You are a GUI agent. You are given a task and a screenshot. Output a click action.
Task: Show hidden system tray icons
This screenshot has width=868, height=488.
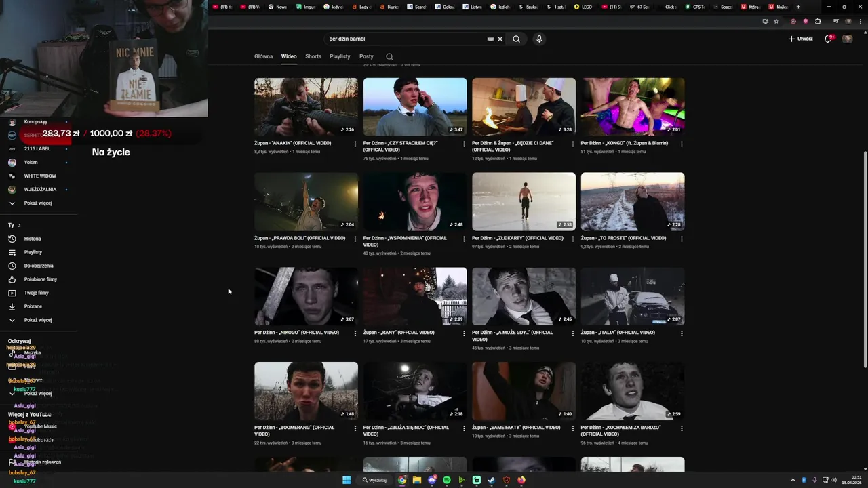click(793, 480)
